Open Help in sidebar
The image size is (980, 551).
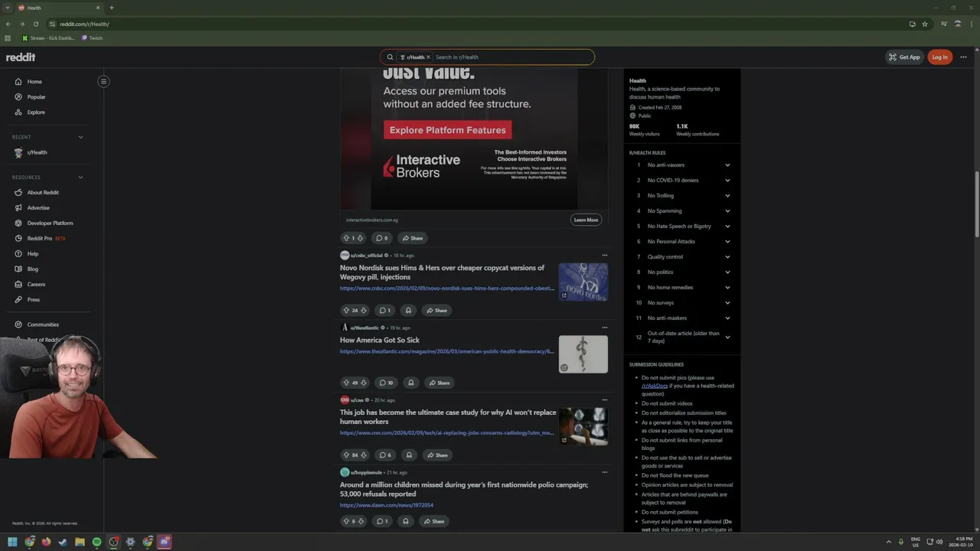[x=33, y=254]
